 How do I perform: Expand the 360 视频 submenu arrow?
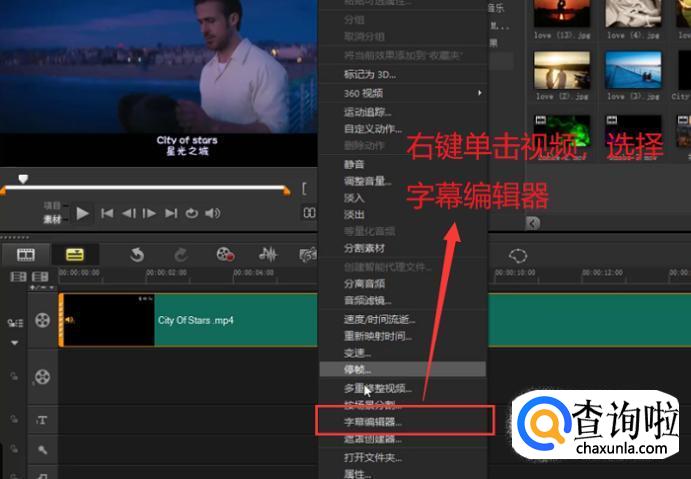(x=479, y=93)
